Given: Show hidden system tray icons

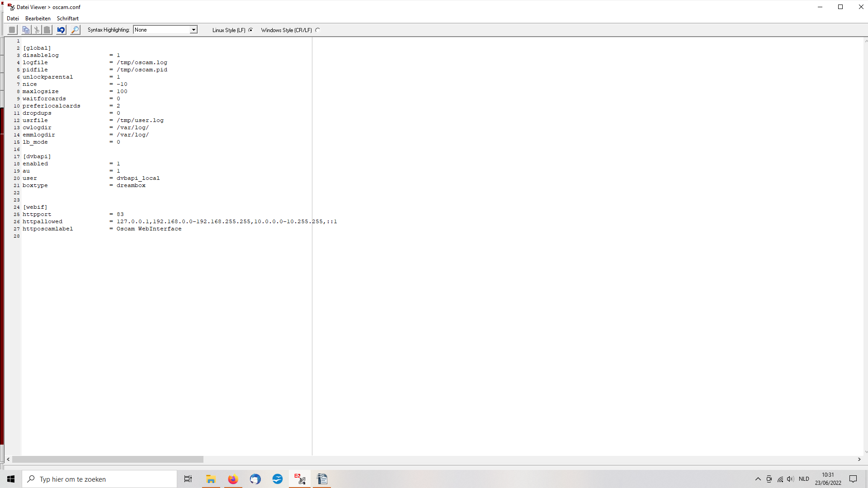Looking at the screenshot, I should [758, 479].
